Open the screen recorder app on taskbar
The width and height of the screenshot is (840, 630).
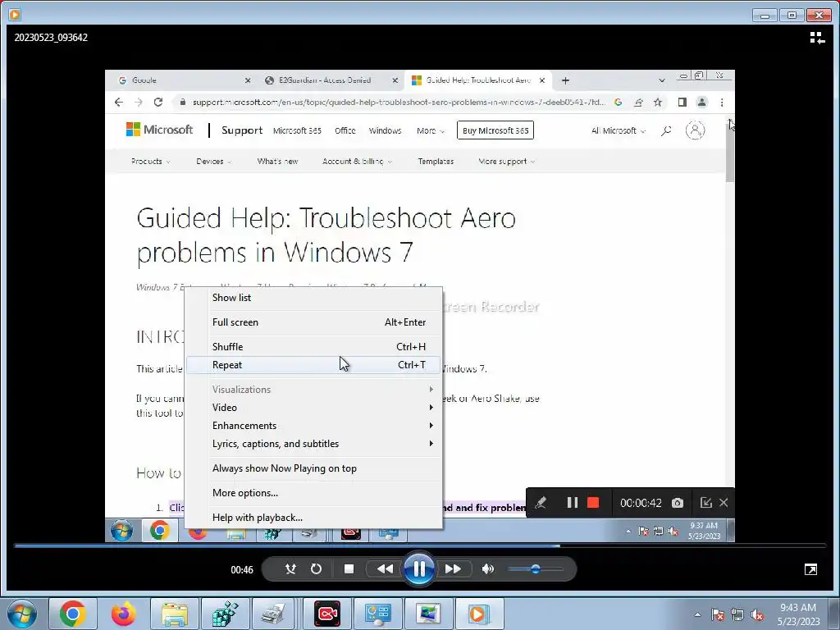[x=326, y=614]
